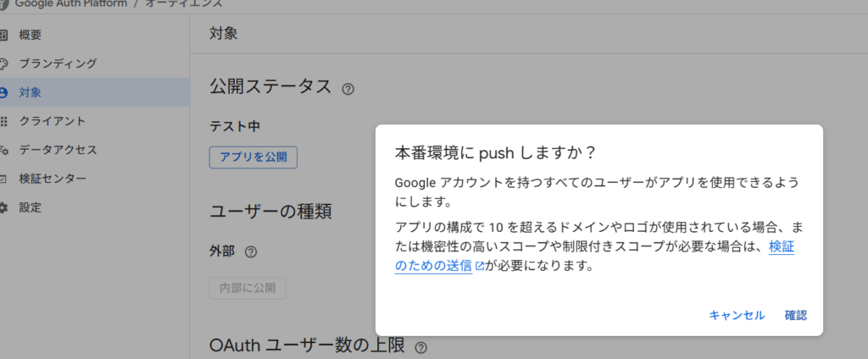Screen dimensions: 868x359
Task: Click the 設定 gear icon
Action: 3,207
